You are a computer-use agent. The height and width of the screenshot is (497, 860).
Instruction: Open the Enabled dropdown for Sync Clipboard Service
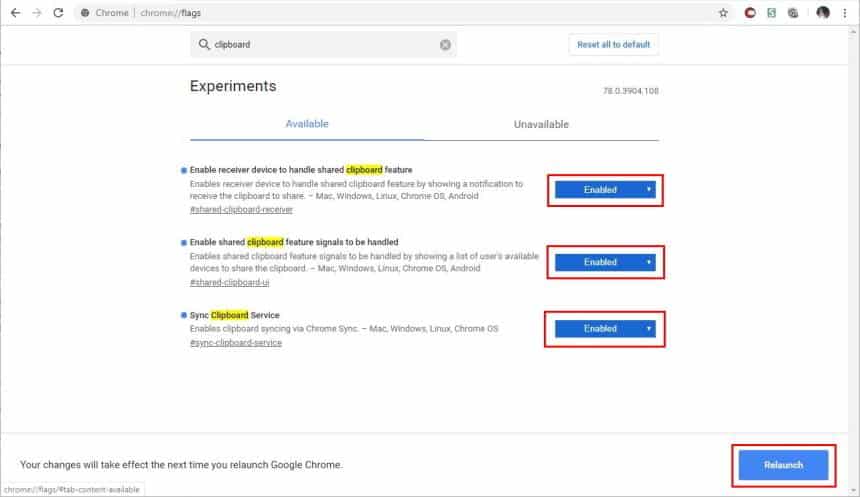(605, 329)
